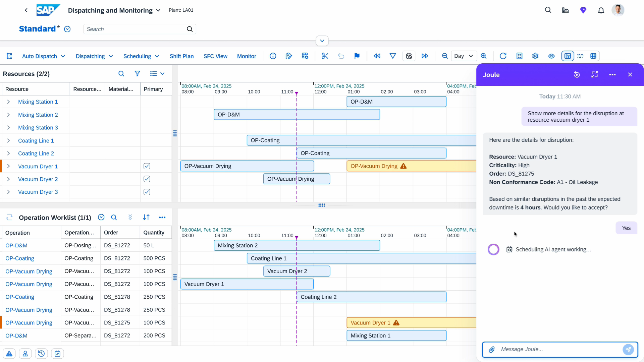Viewport: 644px width, 362px height.
Task: Switch to SFC View
Action: pos(215,56)
